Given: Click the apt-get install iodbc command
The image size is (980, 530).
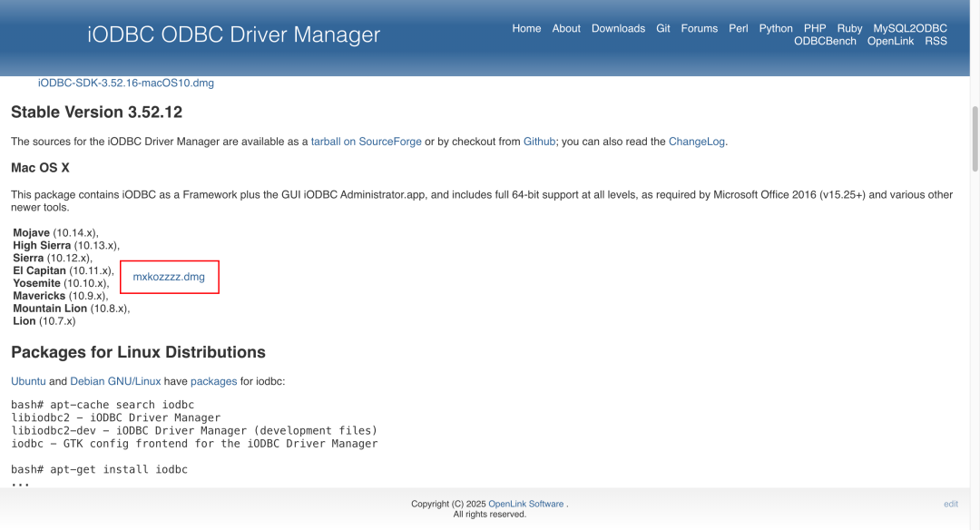Looking at the screenshot, I should (100, 469).
